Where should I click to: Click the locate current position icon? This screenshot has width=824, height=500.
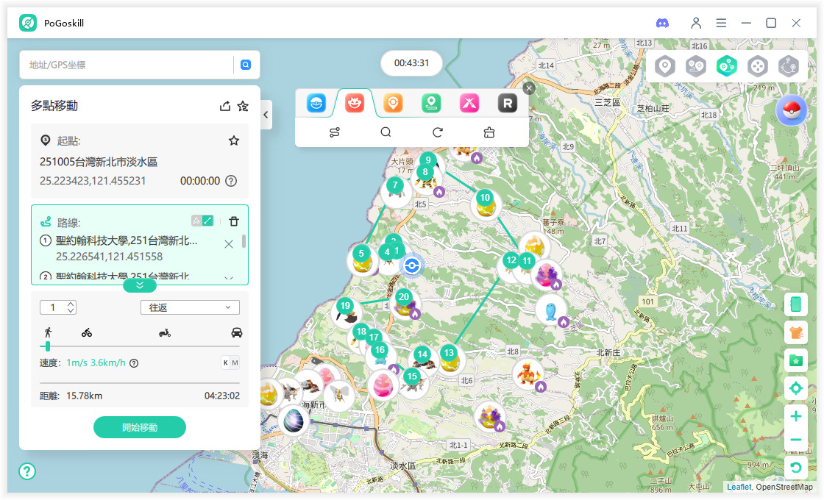point(796,388)
